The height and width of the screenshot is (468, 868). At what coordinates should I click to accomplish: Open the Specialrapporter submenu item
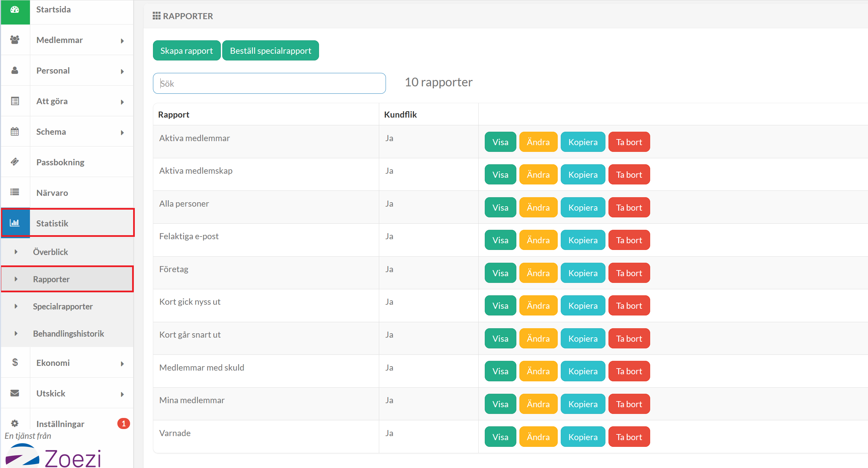(x=63, y=306)
